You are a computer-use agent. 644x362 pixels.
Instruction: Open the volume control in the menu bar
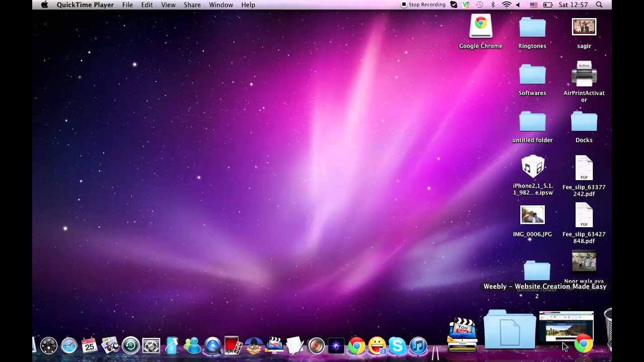[x=518, y=5]
